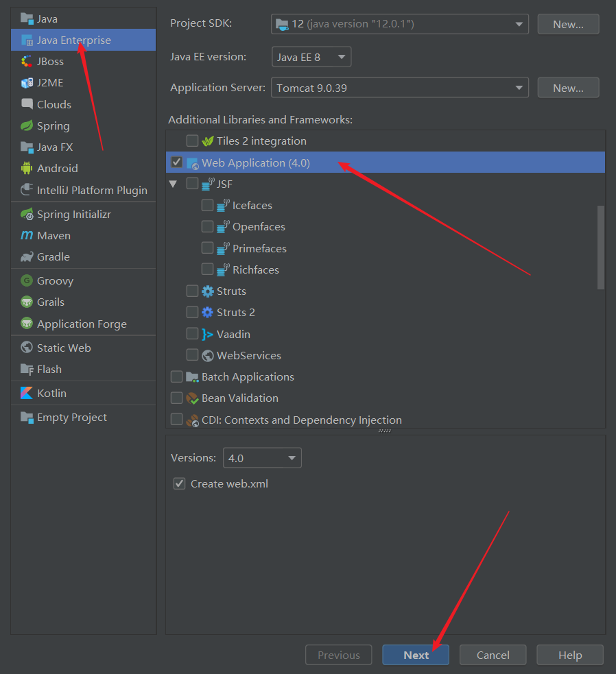Toggle the Create web.xml checkbox
This screenshot has height=674, width=616.
tap(179, 483)
